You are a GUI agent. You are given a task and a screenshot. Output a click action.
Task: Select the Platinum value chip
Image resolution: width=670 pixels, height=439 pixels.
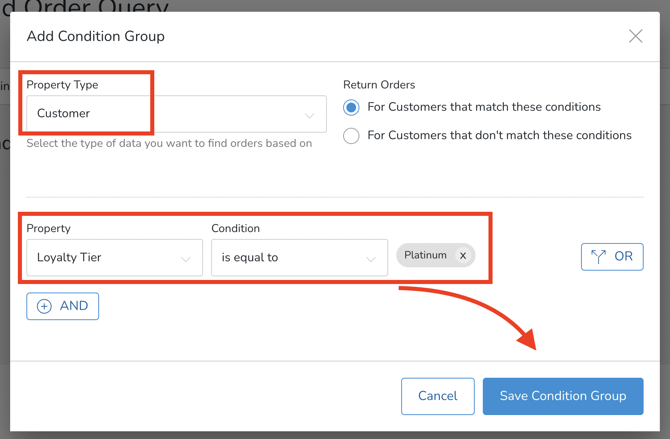(x=425, y=256)
